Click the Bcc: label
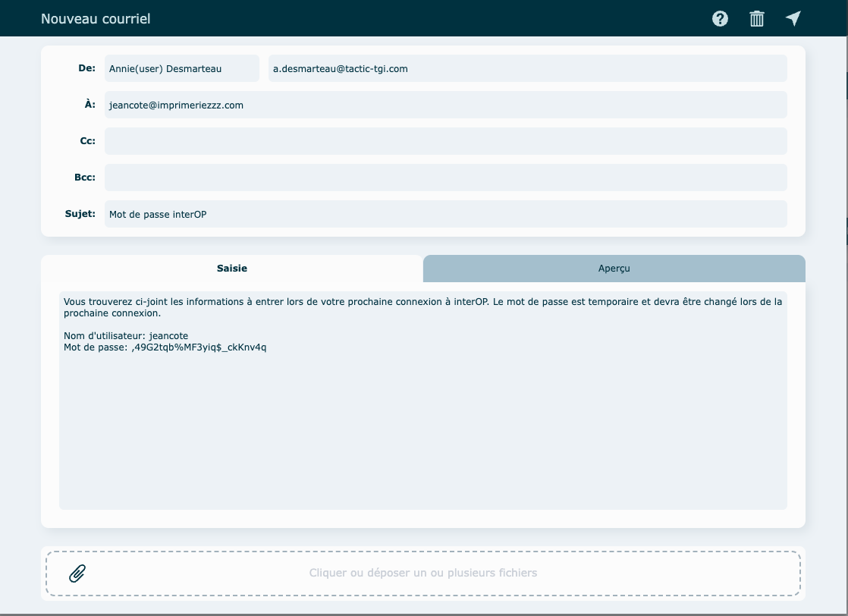The height and width of the screenshot is (616, 848). point(84,178)
